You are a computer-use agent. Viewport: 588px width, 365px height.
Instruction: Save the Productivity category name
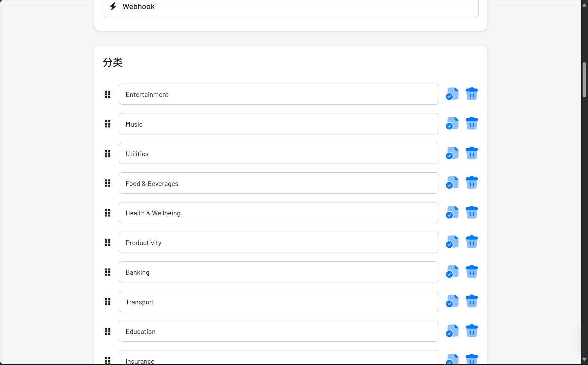pyautogui.click(x=452, y=242)
